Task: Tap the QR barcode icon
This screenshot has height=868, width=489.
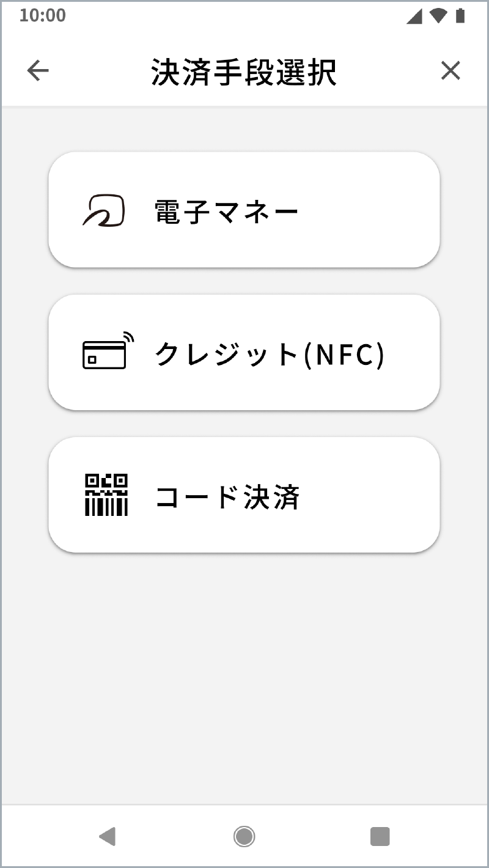Action: [106, 495]
